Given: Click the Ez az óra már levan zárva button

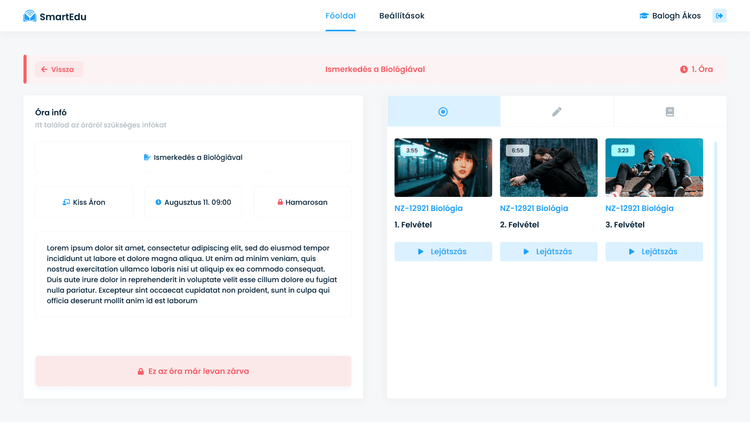Looking at the screenshot, I should point(193,371).
